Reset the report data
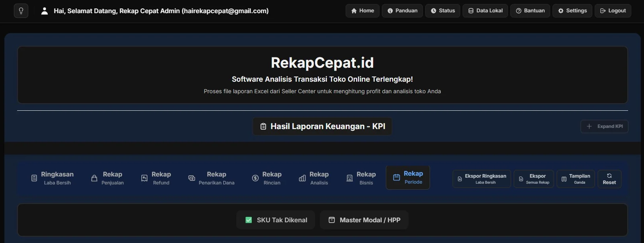Screen dimensions: 644x243 [609, 179]
